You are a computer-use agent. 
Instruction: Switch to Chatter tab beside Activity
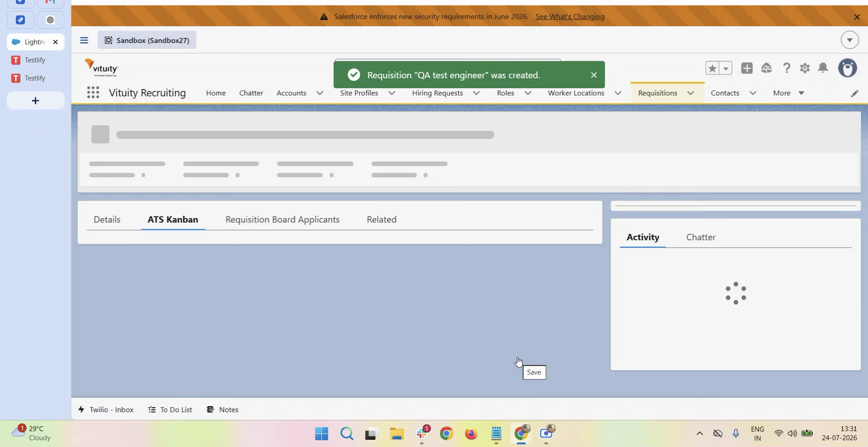point(701,238)
